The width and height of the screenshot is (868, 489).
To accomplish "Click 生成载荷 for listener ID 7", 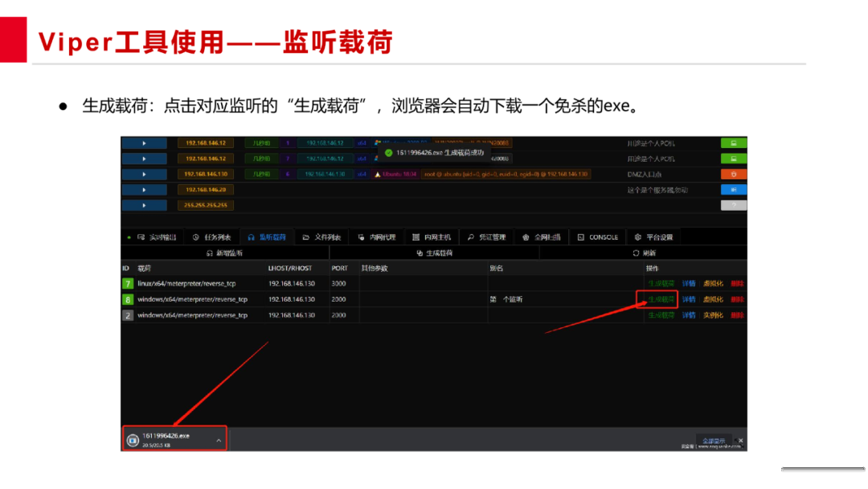I will [661, 284].
